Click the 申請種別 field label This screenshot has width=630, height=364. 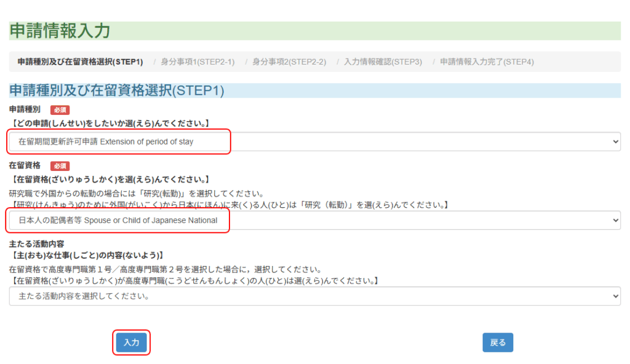25,109
